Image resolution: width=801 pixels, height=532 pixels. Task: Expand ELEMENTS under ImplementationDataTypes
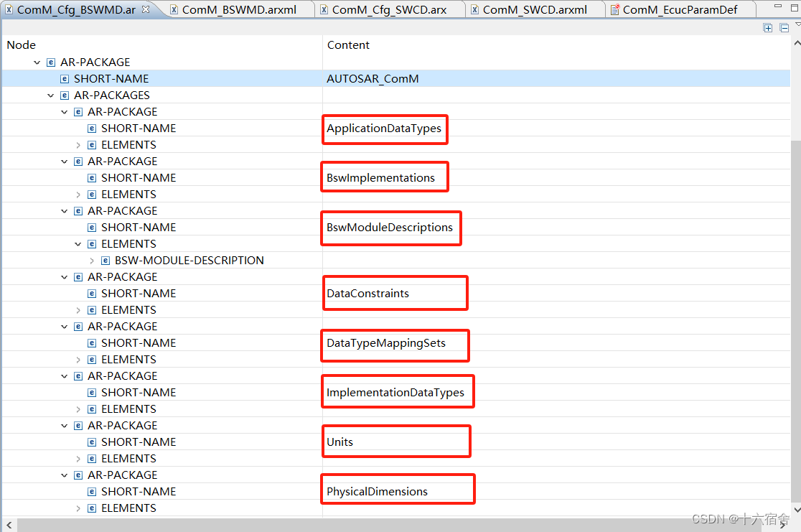point(78,409)
